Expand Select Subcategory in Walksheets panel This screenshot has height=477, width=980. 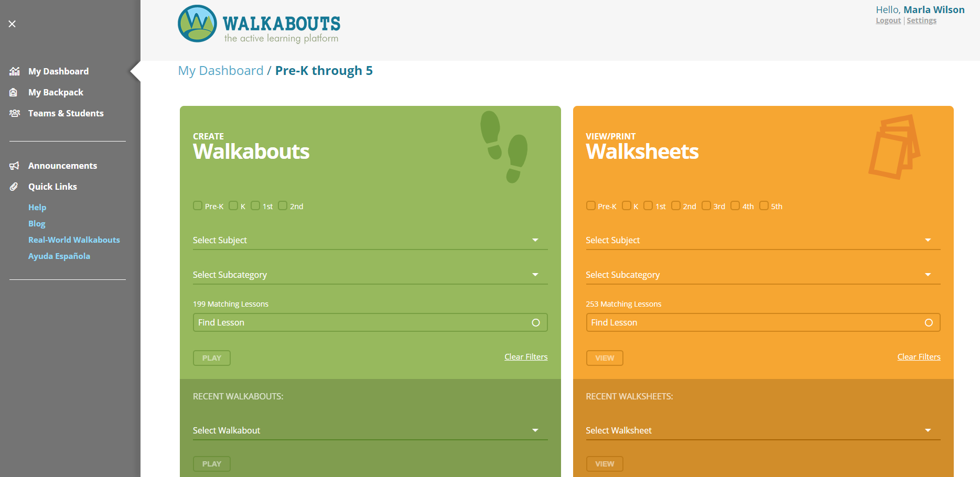(x=763, y=275)
